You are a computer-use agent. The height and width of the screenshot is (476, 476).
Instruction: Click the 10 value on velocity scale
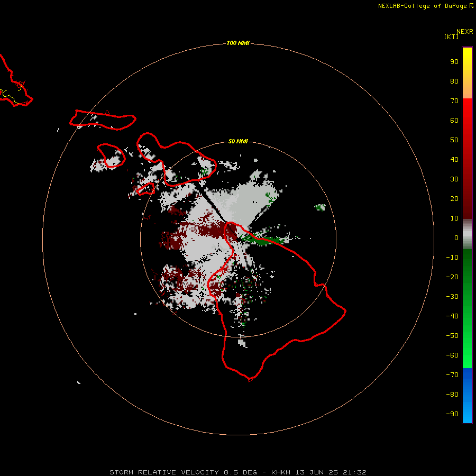pos(454,218)
